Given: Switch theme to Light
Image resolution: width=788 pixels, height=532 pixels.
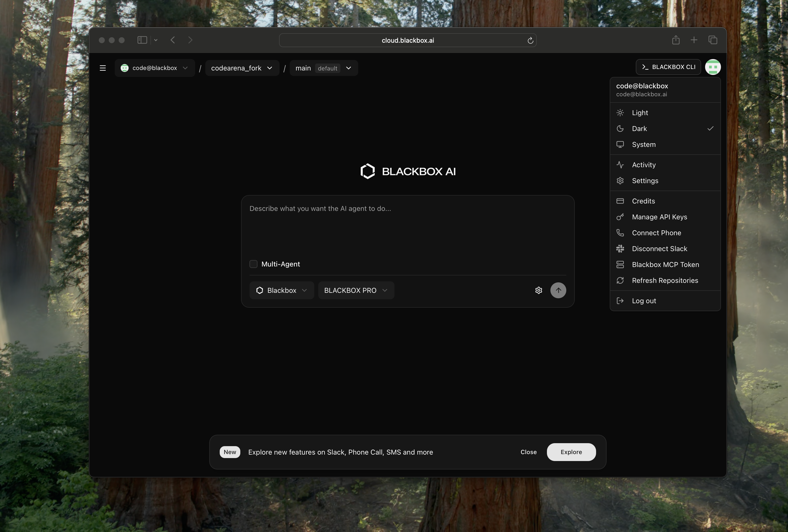Looking at the screenshot, I should 640,113.
